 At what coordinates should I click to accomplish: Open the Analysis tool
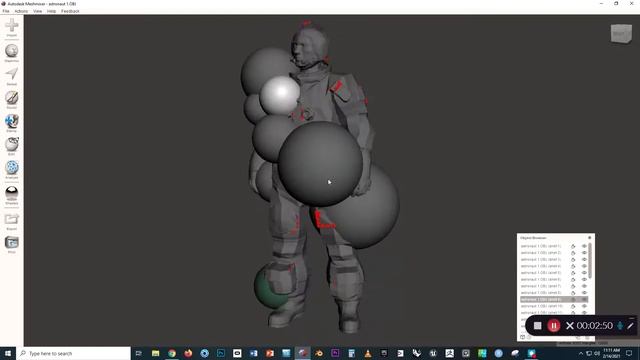[11, 169]
